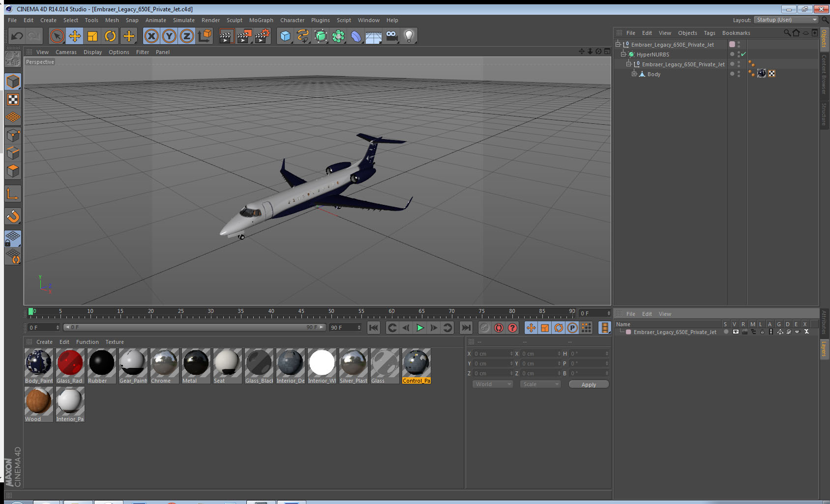830x504 pixels.
Task: Select the Live Selection tool
Action: point(57,36)
